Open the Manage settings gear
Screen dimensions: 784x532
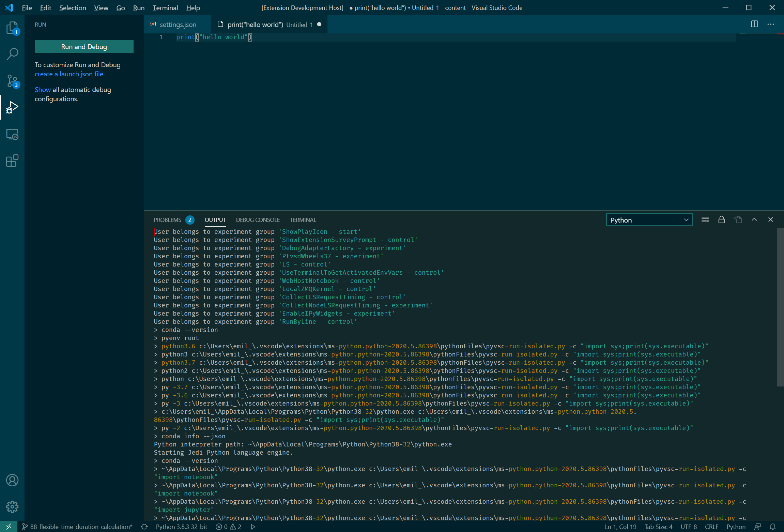click(x=12, y=507)
